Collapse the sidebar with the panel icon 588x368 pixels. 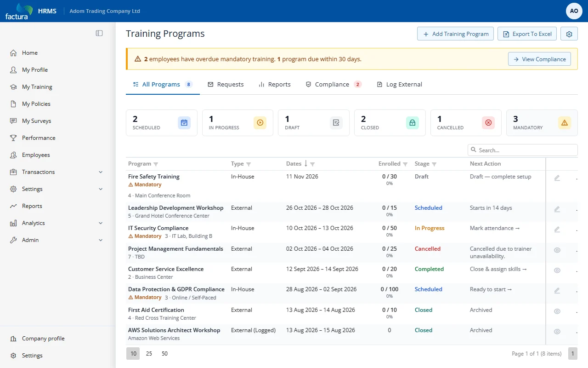click(x=99, y=33)
